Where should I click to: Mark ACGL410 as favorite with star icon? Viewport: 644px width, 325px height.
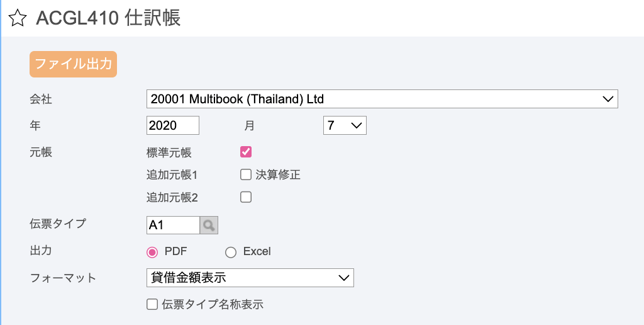point(17,19)
